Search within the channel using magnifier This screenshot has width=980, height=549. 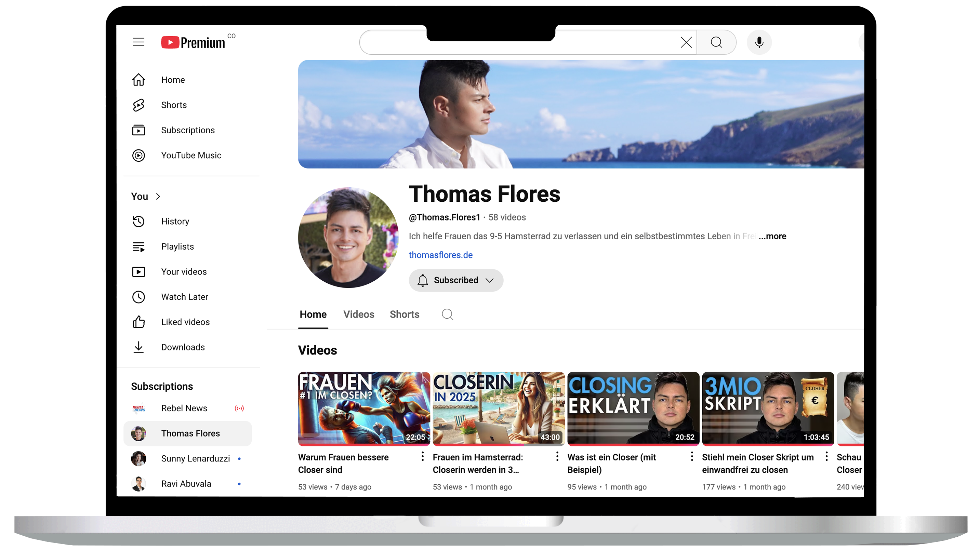pos(447,314)
